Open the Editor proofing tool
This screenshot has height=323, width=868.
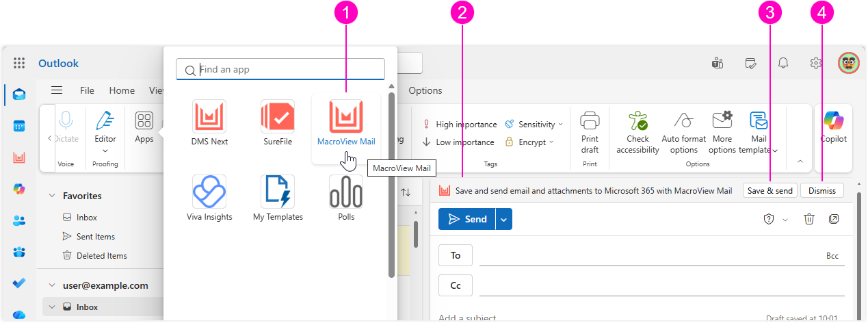point(105,126)
